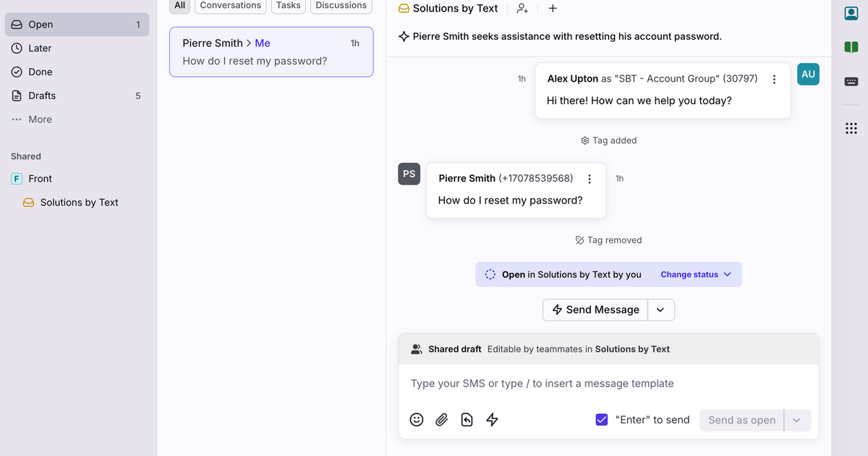Open the emoji picker
This screenshot has height=456, width=868.
[x=417, y=420]
